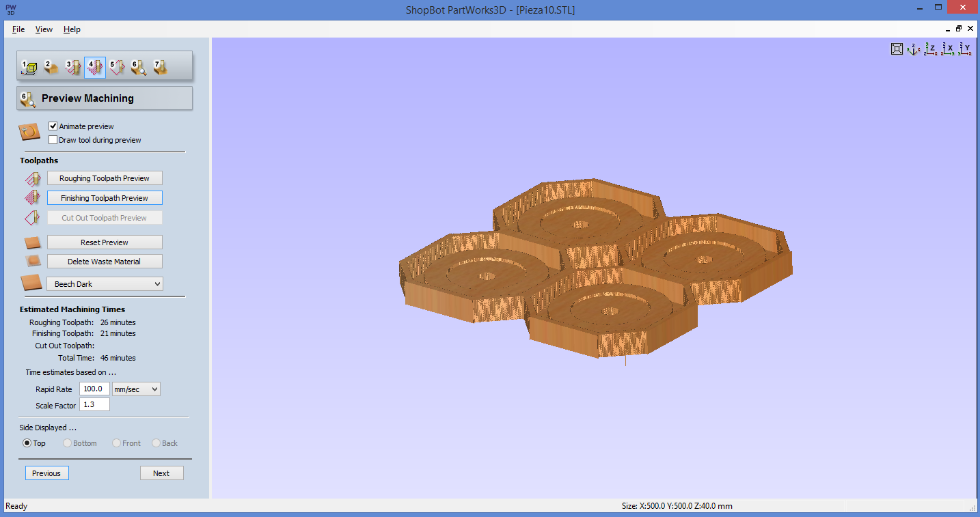This screenshot has width=980, height=517.
Task: Click the animate preview wood block icon
Action: [29, 132]
